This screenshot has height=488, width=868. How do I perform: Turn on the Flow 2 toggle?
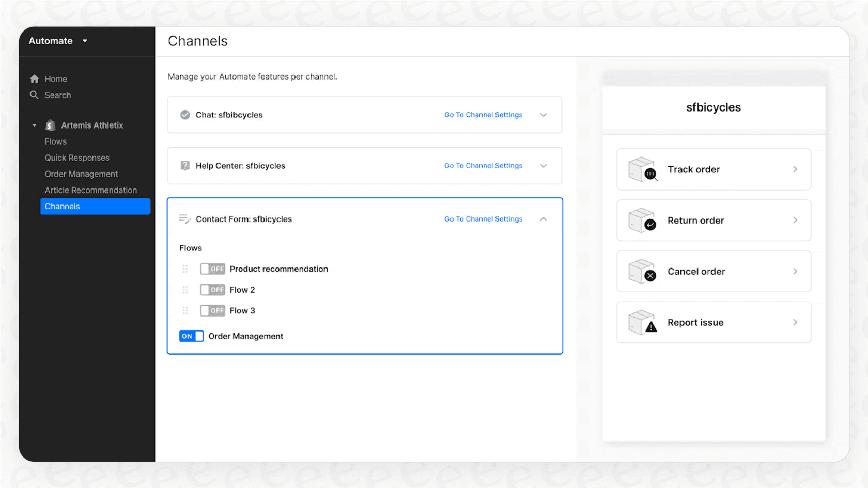(x=212, y=290)
